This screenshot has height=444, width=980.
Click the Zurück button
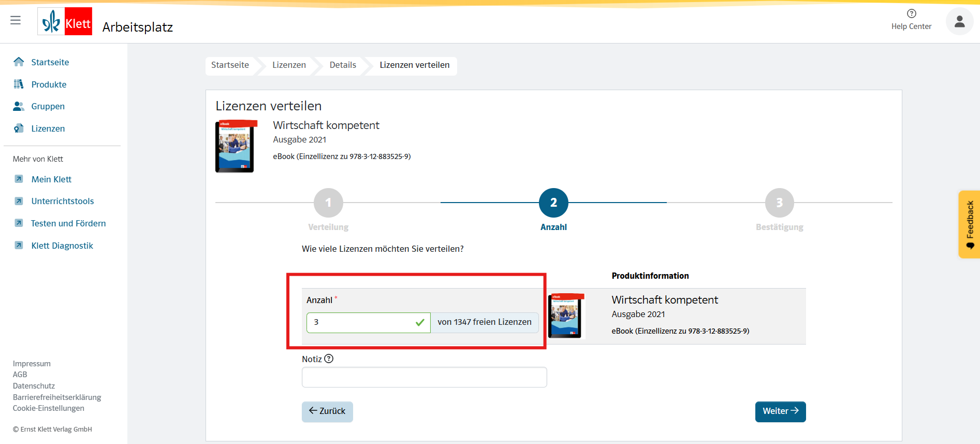click(327, 411)
